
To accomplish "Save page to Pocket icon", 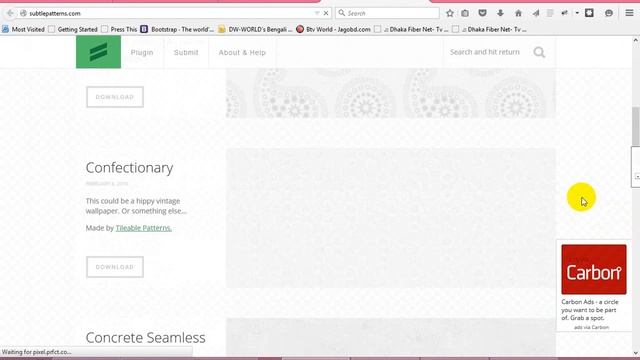I will tap(482, 13).
